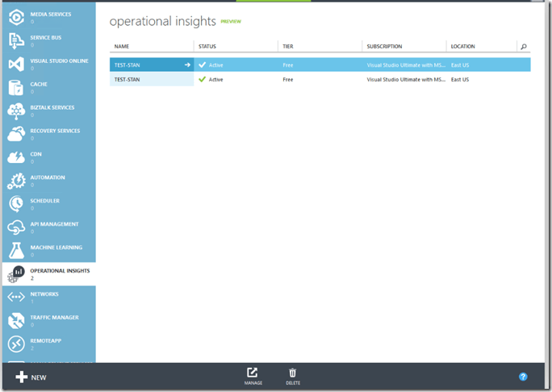Click the New plus button

point(31,377)
